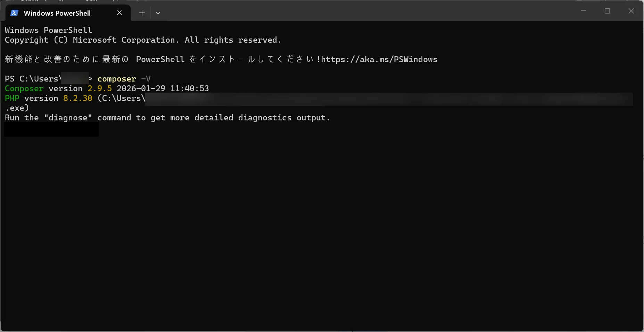Expand the new tab profile dropdown

tap(158, 13)
